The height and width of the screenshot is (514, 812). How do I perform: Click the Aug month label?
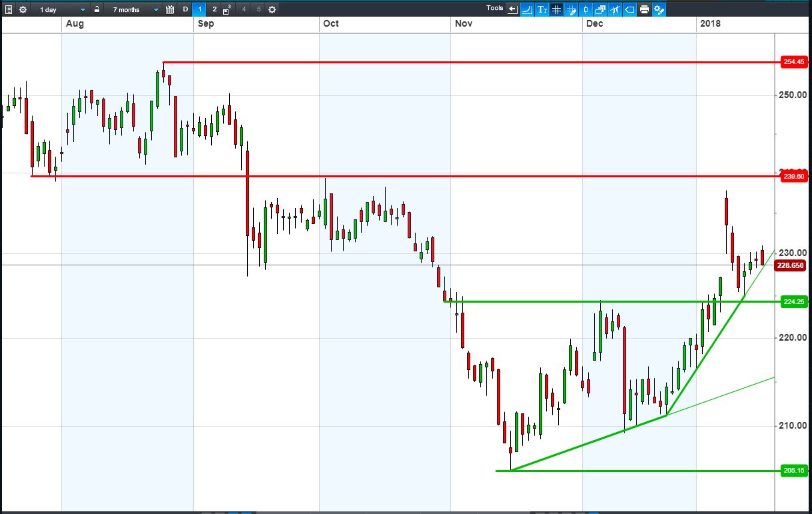[75, 23]
